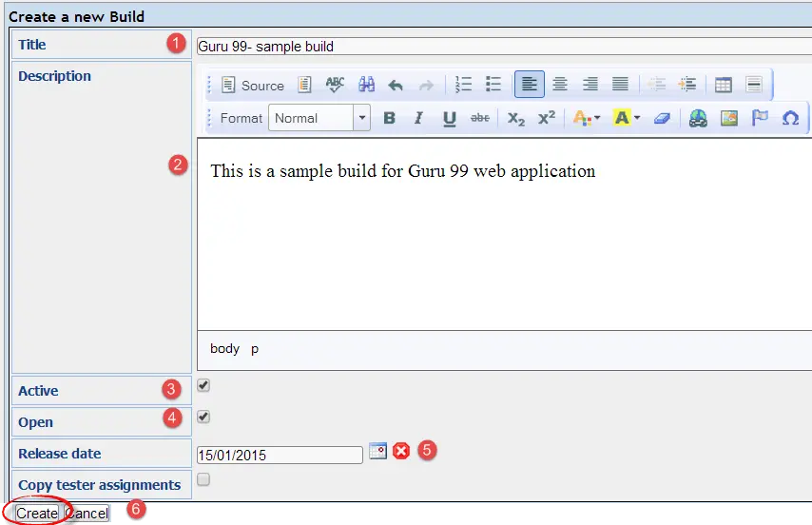Image resolution: width=812 pixels, height=525 pixels.
Task: Open the Templates icon in editor toolbar
Action: (304, 85)
